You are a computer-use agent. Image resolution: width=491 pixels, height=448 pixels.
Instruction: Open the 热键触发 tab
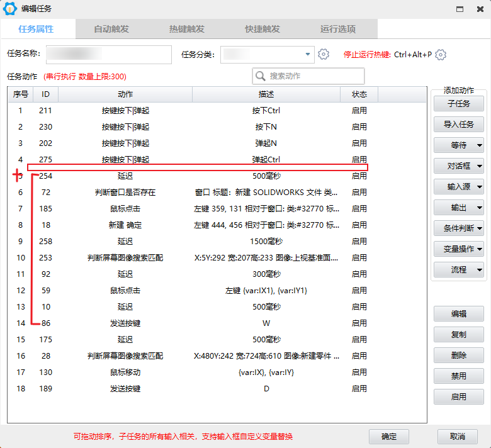click(187, 29)
